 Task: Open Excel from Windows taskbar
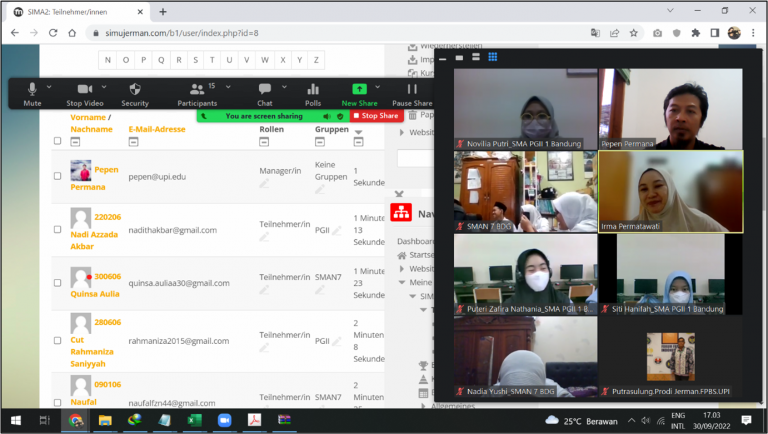click(194, 420)
